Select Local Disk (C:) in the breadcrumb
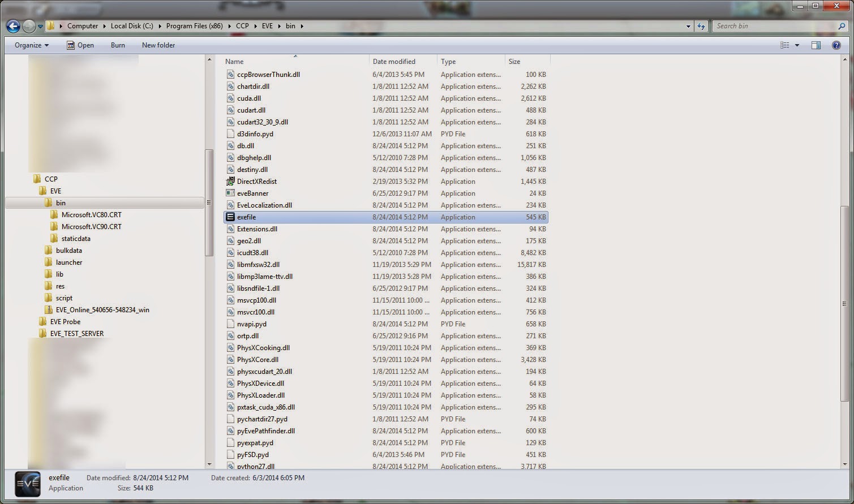This screenshot has width=854, height=504. coord(132,26)
